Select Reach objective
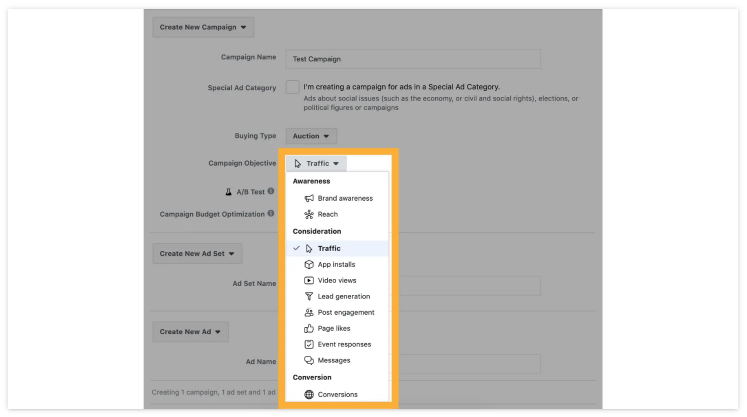Viewport: 747px width, 417px height. tap(337, 214)
